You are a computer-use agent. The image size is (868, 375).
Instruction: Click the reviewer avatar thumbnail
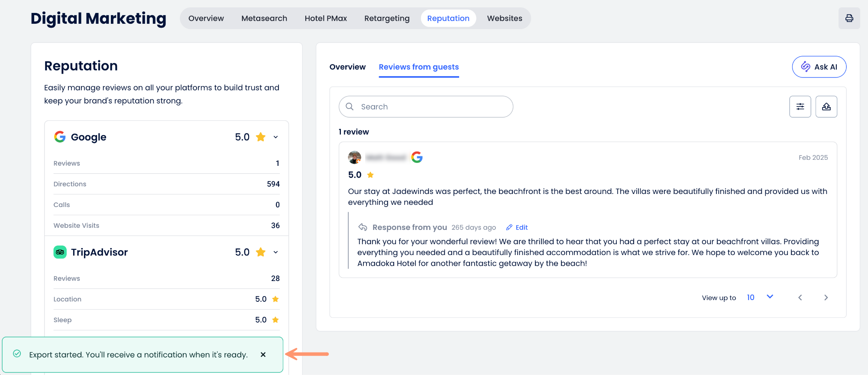[355, 157]
